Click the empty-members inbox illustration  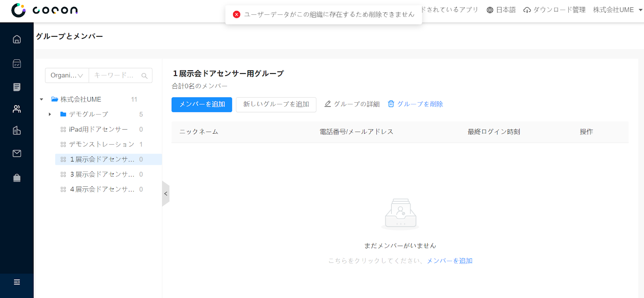[x=401, y=214]
